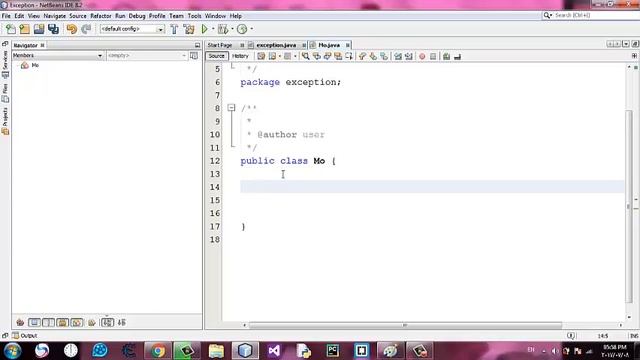Toggle Rectangular Selection in editor toolbar

pos(349,56)
